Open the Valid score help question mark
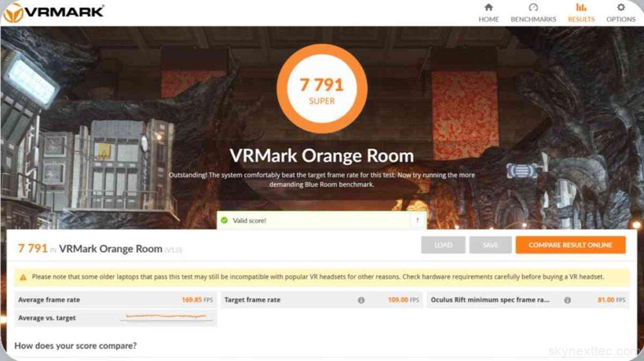Screen dimensions: 644x361 [x=418, y=221]
